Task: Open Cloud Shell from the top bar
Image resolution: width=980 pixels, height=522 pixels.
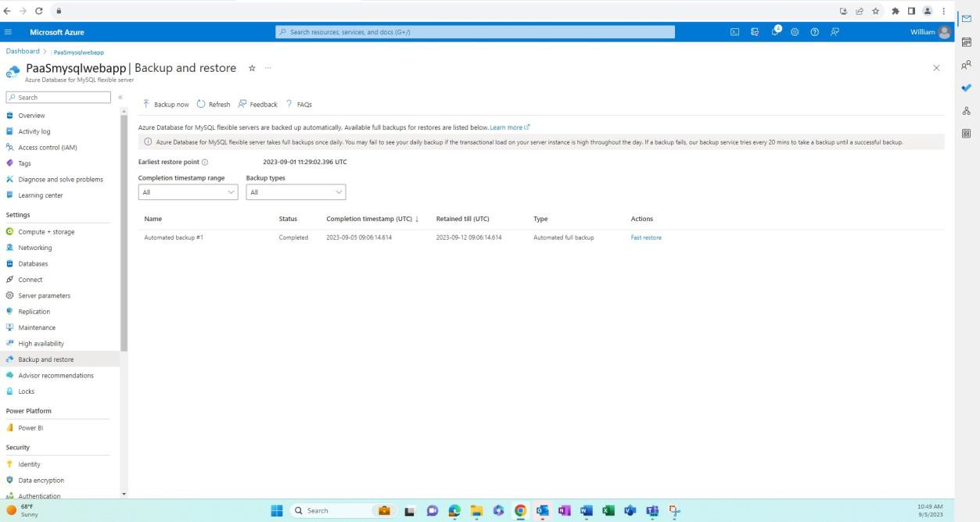Action: click(x=734, y=33)
